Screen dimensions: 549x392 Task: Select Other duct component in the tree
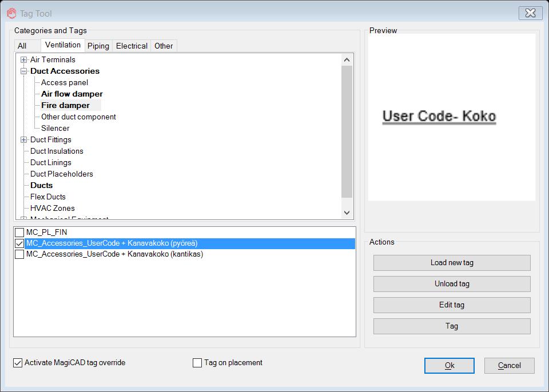tap(78, 117)
